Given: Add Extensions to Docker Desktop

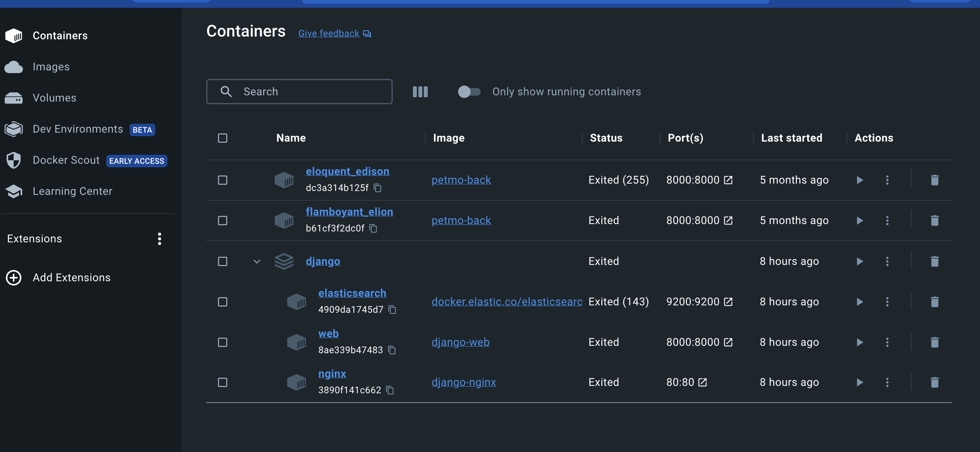Looking at the screenshot, I should point(71,277).
